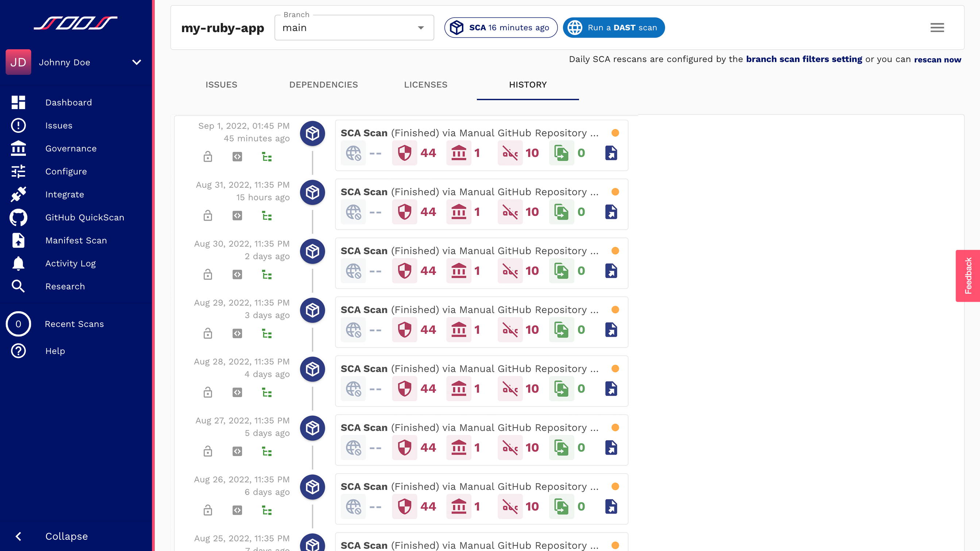Click orange status dot on Aug 30 scan

[x=615, y=251]
